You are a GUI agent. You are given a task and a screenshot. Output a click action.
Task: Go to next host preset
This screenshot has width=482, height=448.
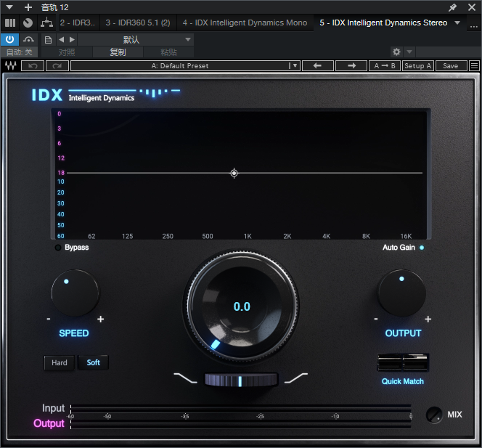(x=73, y=40)
